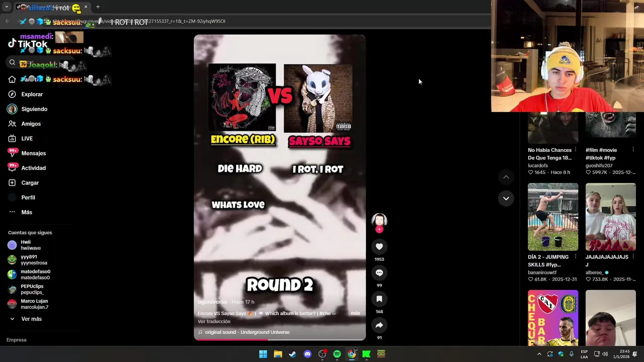Save video with the bookmark icon

click(x=379, y=299)
